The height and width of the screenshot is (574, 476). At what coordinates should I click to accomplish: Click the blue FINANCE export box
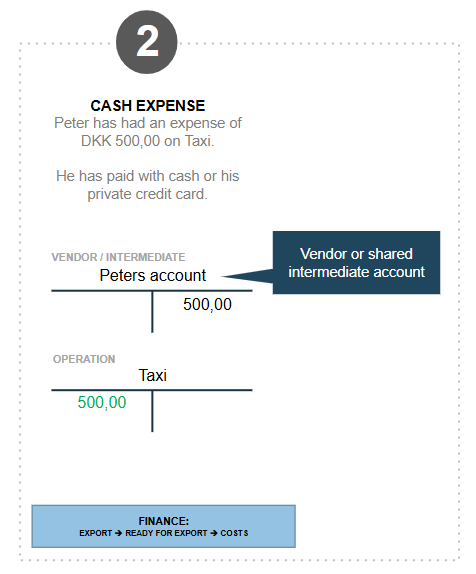[163, 526]
